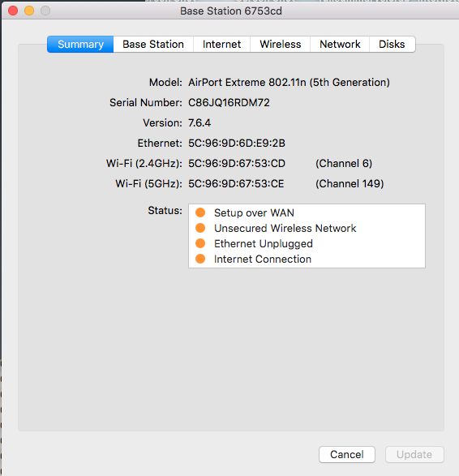
Task: Click orange dot beside Unsecured Wireless Network
Action: (x=200, y=228)
